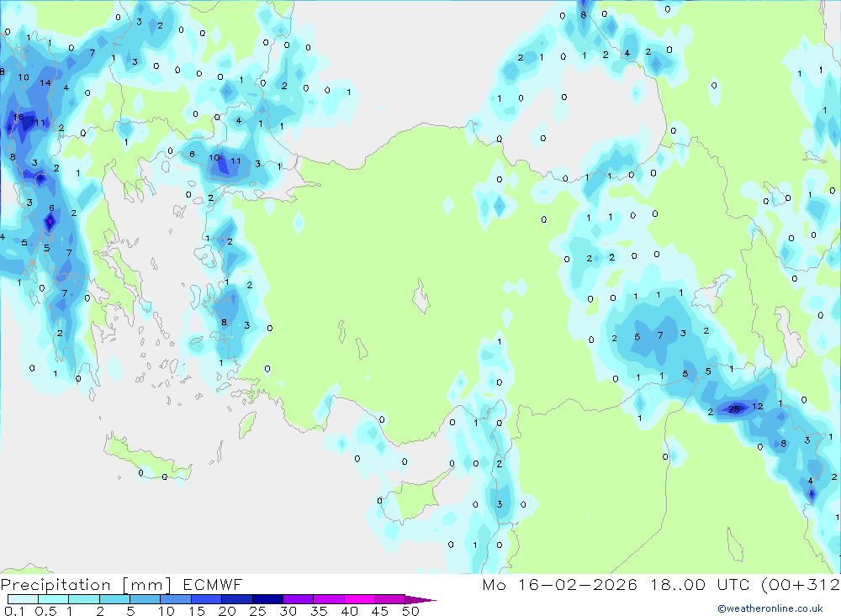Click the legend swatch between 0.1 and 0.5
Image resolution: width=841 pixels, height=616 pixels.
pos(23,599)
